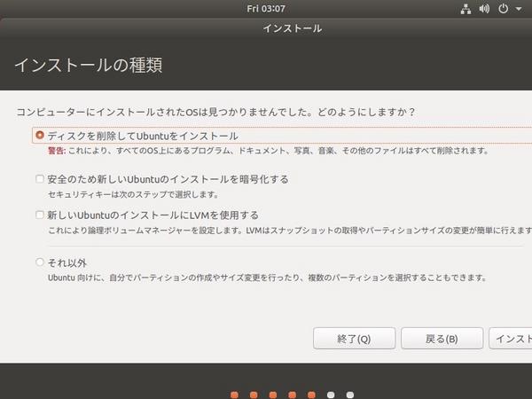This screenshot has height=399, width=532.
Task: Click the question text 'どのようにしますか？'
Action: [366, 112]
